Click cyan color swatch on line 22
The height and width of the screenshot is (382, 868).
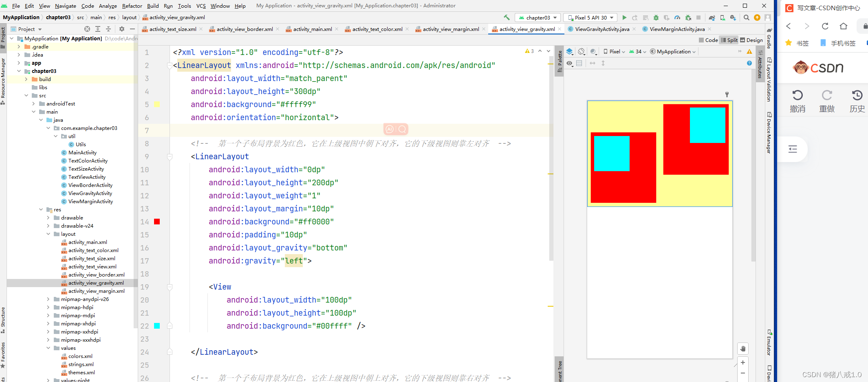157,326
